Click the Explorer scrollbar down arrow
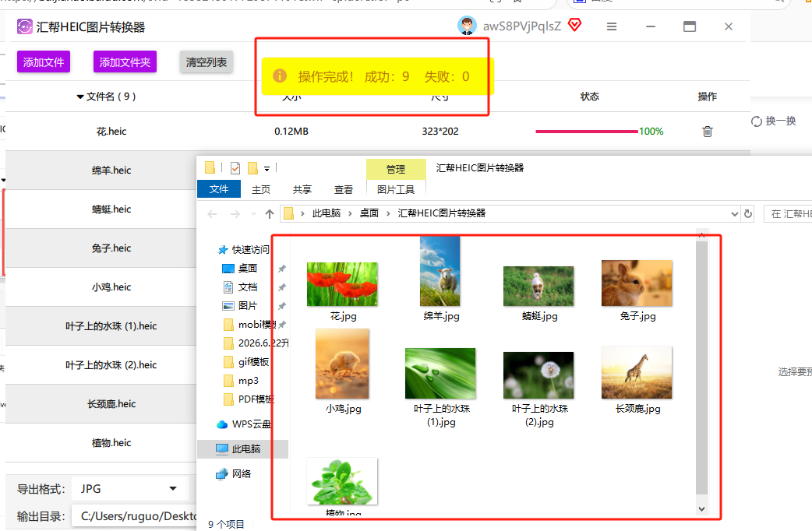This screenshot has width=812, height=531. point(701,509)
